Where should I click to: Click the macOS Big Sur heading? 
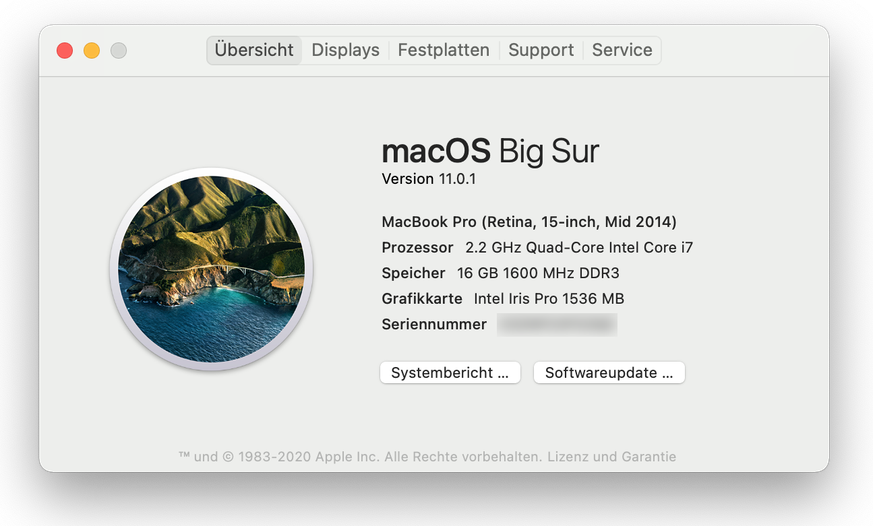point(490,151)
